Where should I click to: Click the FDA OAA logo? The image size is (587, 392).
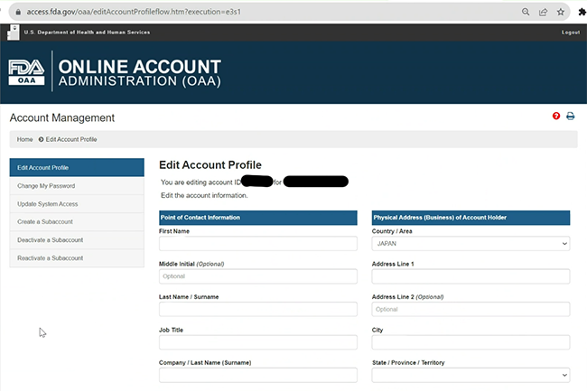pyautogui.click(x=26, y=72)
